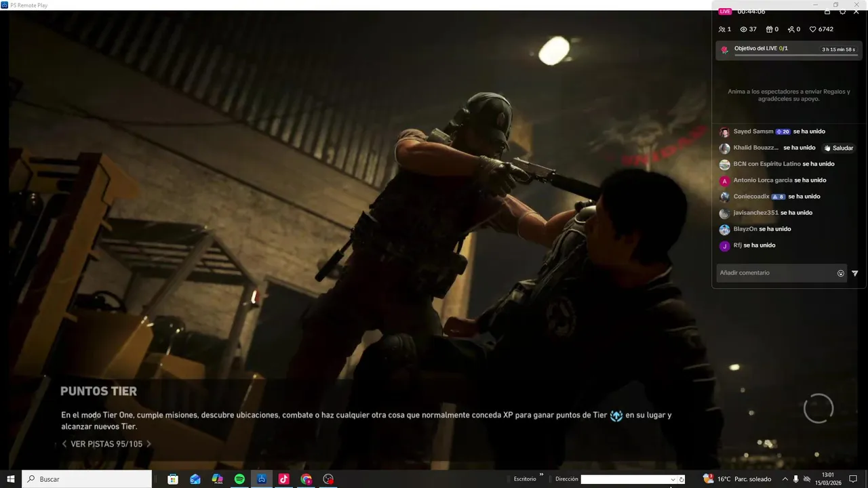Click the PS Remote Play title bar icon

(x=4, y=5)
